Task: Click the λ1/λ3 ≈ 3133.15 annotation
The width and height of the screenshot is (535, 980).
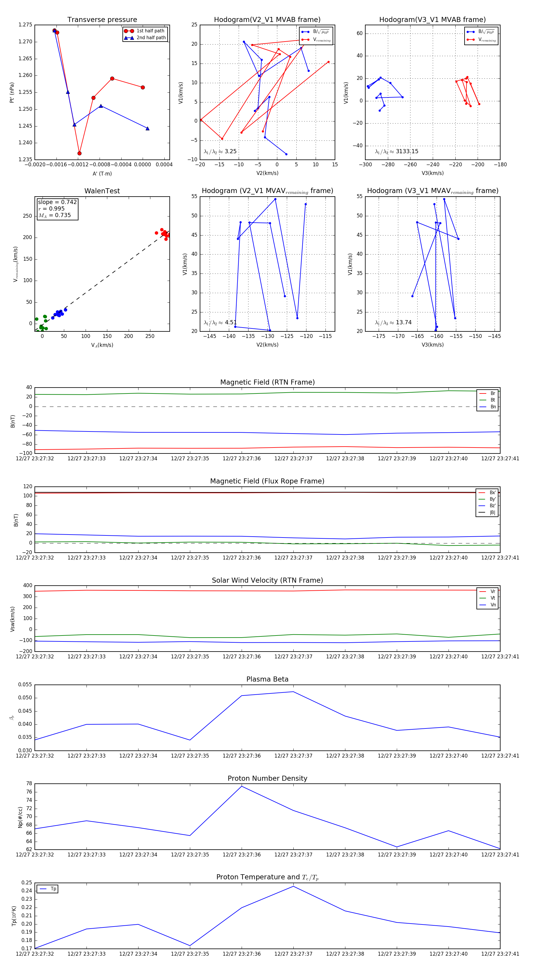Action: coord(396,151)
